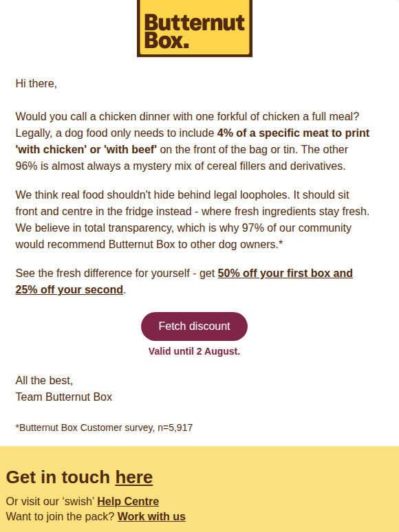Click the Butternut Box logo
The image size is (399, 532).
195,28
